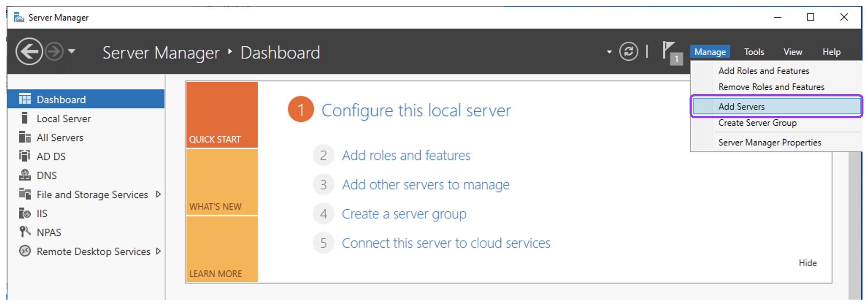Click the NPAS role icon
The height and width of the screenshot is (308, 868).
[25, 232]
